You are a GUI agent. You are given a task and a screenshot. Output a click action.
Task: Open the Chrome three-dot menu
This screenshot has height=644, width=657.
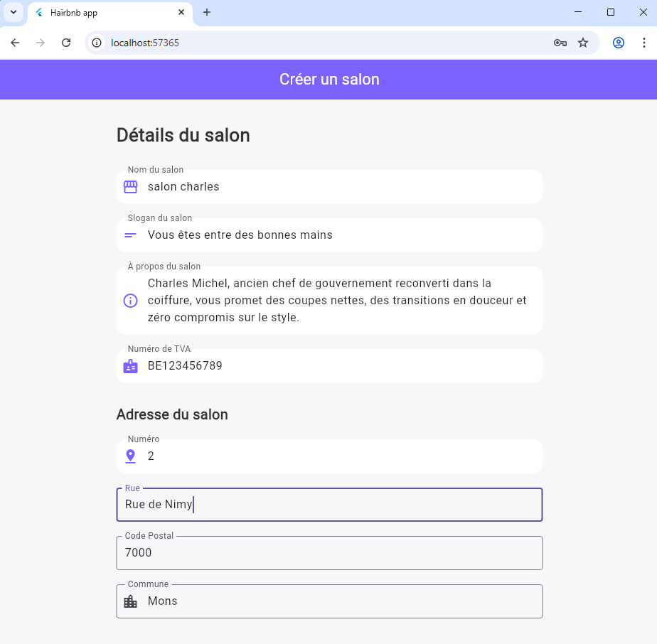[643, 43]
